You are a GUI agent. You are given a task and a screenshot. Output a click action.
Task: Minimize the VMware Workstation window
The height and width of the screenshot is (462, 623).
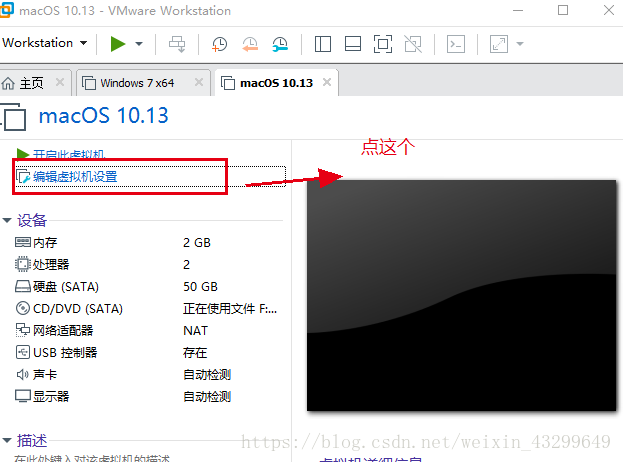click(x=518, y=10)
